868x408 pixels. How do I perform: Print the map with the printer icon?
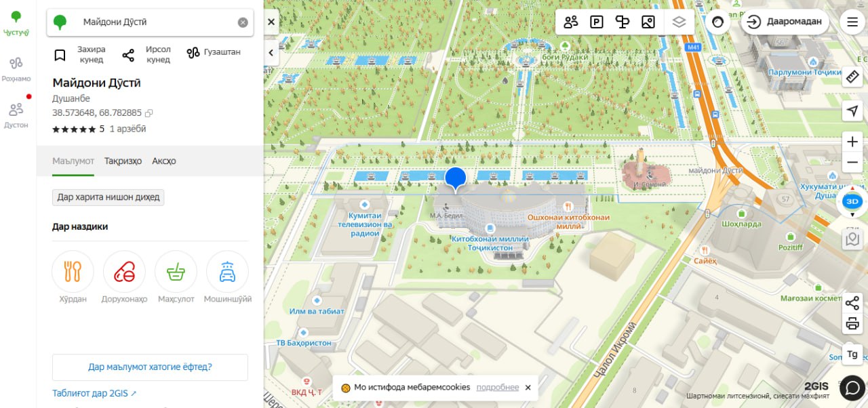pos(852,323)
